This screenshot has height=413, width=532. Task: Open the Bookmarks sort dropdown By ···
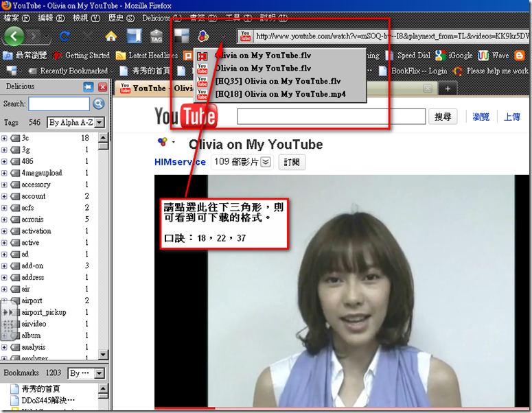86,373
